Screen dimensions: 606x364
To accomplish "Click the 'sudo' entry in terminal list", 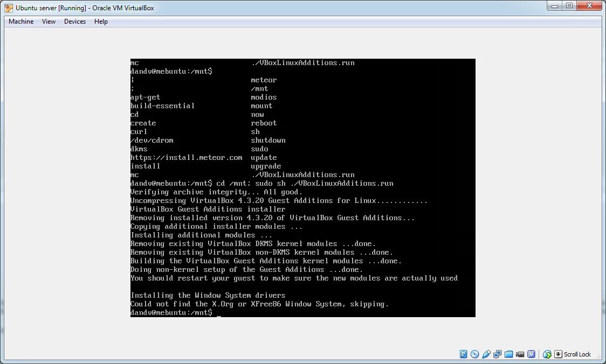I will pyautogui.click(x=259, y=149).
